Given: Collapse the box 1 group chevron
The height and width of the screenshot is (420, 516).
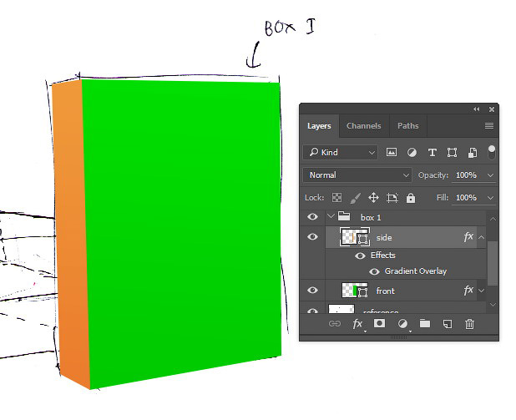Looking at the screenshot, I should click(331, 216).
